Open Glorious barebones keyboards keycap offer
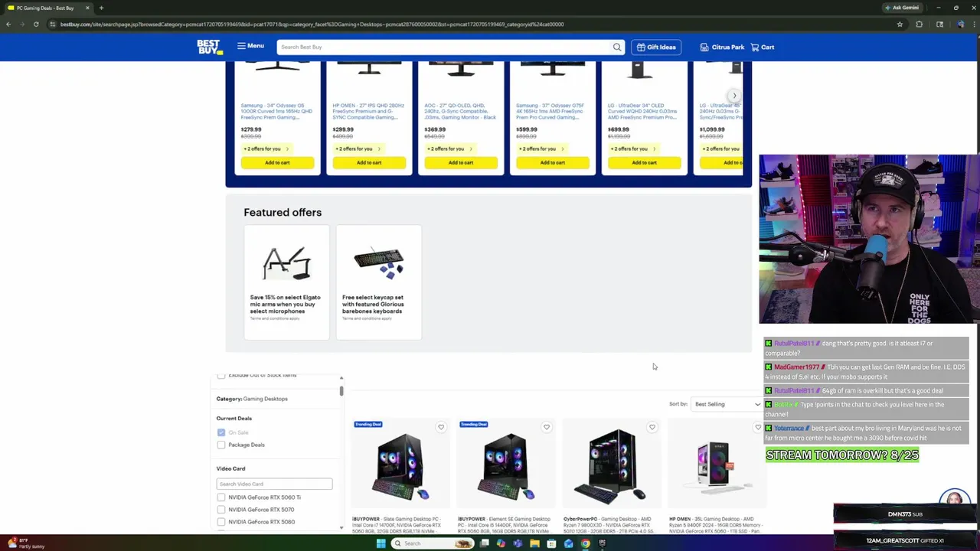980x551 pixels. click(378, 282)
